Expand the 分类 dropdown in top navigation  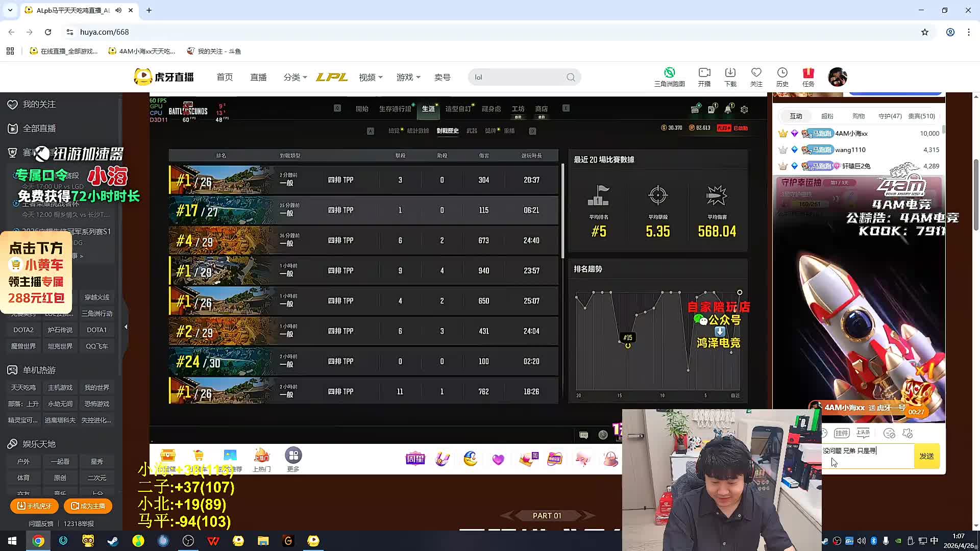pyautogui.click(x=295, y=77)
